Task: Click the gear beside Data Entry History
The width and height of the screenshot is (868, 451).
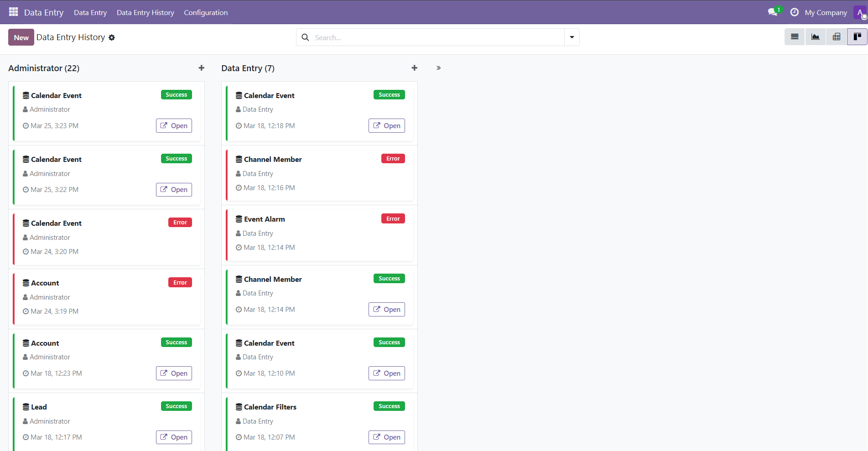Action: tap(112, 37)
